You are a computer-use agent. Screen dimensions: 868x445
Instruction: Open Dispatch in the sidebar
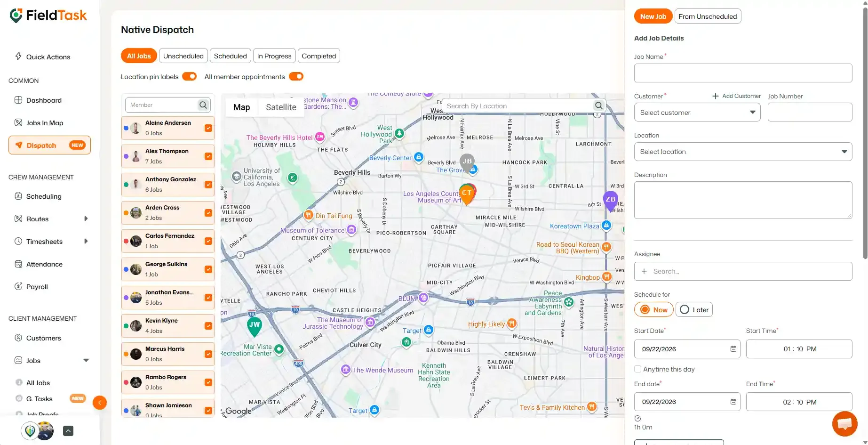click(49, 145)
